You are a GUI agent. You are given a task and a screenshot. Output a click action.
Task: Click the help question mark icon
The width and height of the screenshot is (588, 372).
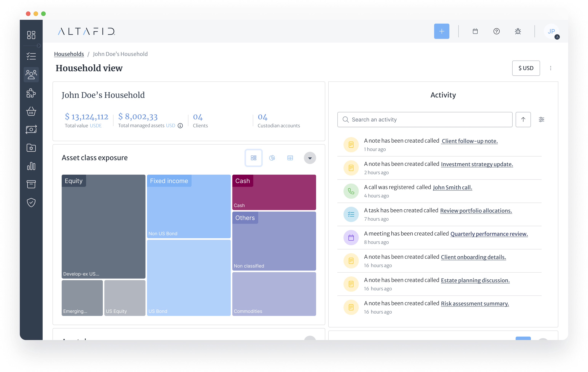pos(496,31)
